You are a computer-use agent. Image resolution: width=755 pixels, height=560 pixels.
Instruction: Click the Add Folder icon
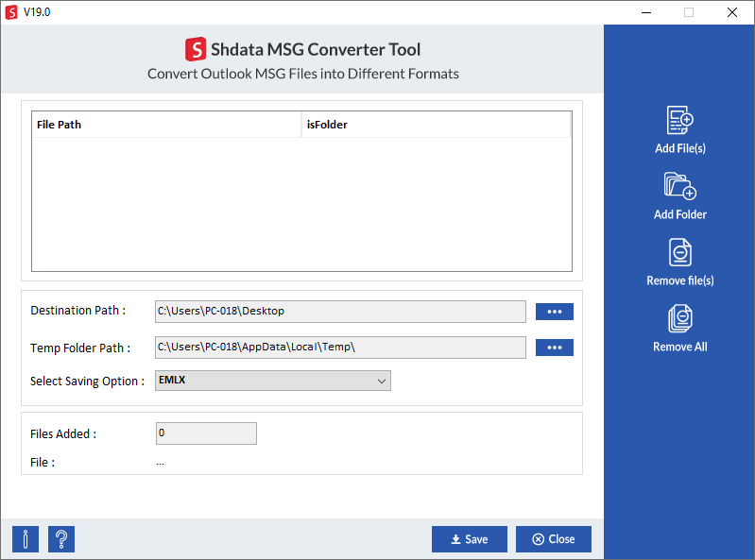click(680, 186)
